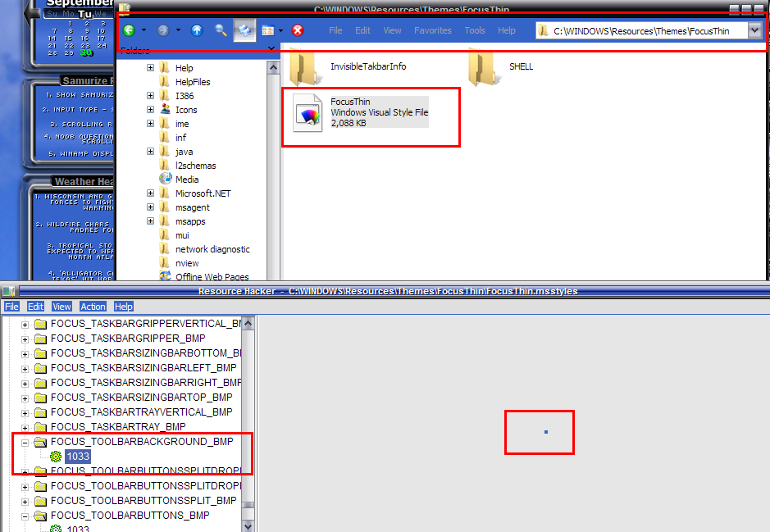770x532 pixels.
Task: Select the InvisibleTakbarInfo folder icon
Action: (305, 68)
